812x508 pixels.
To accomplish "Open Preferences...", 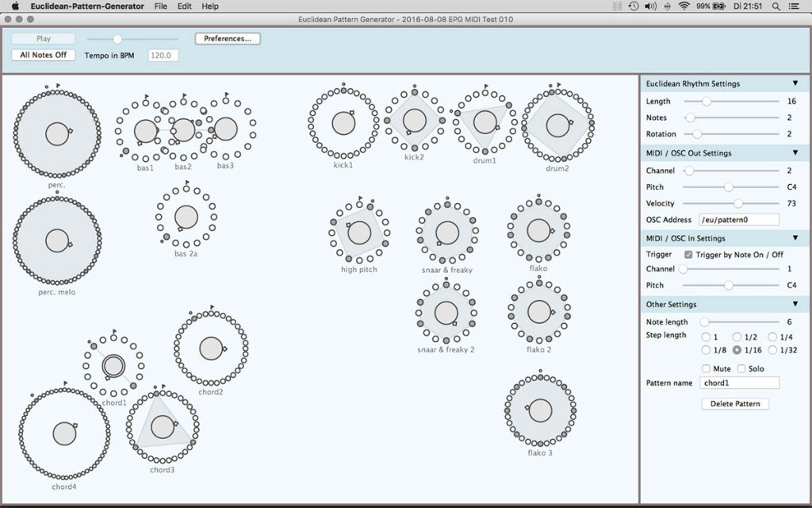I will pyautogui.click(x=228, y=38).
